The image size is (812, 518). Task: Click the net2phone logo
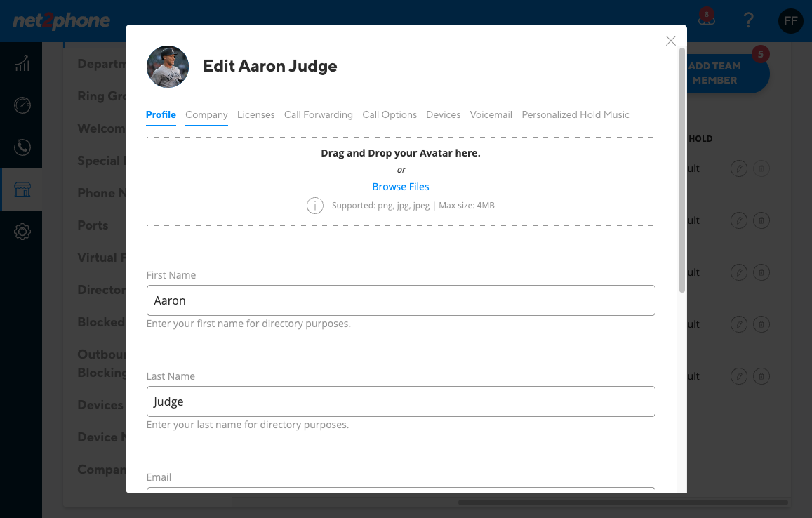(62, 21)
